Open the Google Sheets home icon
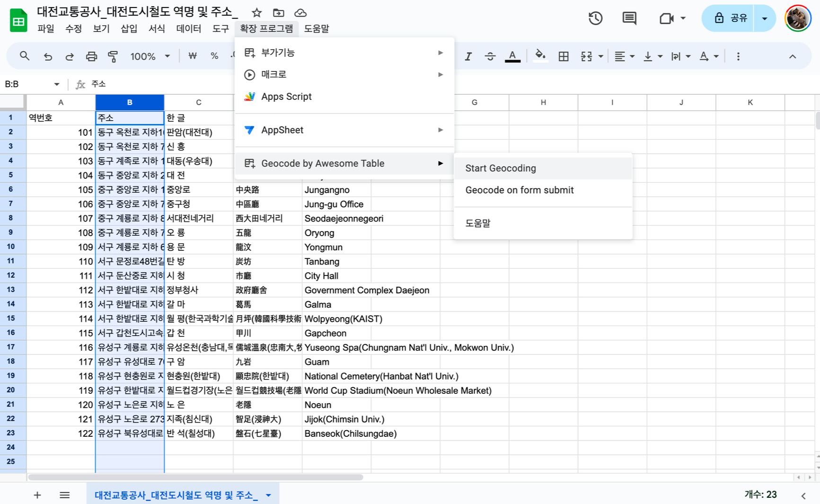 point(18,20)
